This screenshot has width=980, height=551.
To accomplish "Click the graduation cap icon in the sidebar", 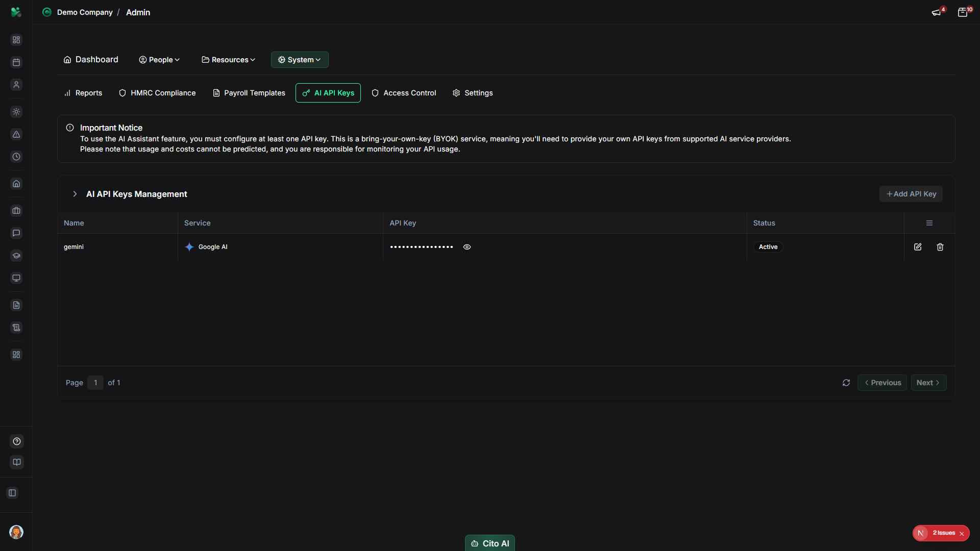I will click(x=16, y=256).
